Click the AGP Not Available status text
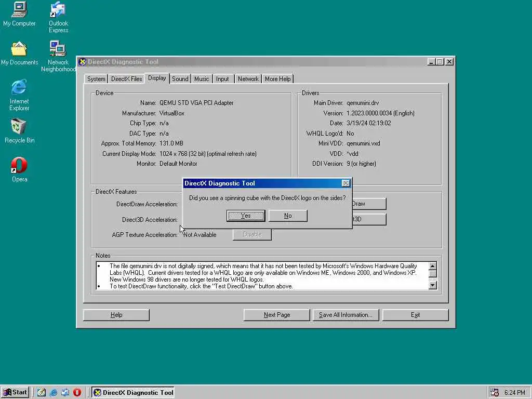 (x=199, y=235)
